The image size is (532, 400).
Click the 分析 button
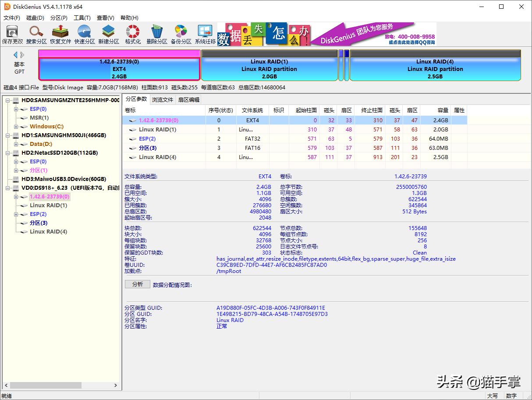(x=137, y=284)
